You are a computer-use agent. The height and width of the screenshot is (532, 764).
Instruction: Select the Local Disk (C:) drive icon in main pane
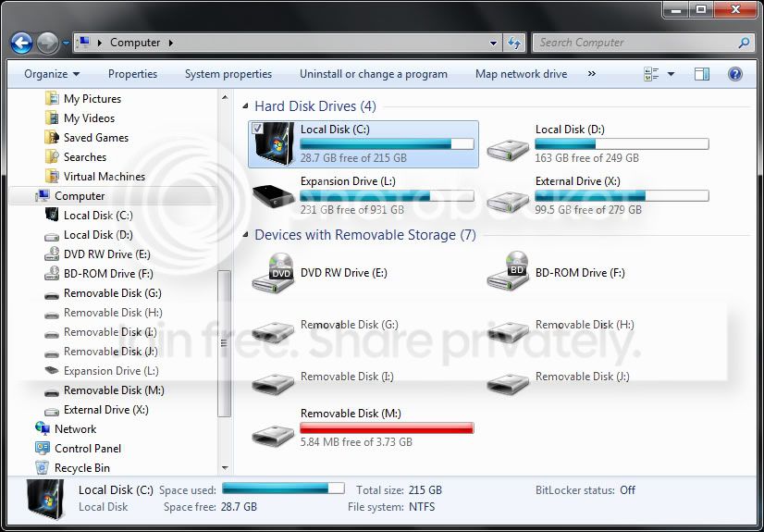[x=275, y=144]
